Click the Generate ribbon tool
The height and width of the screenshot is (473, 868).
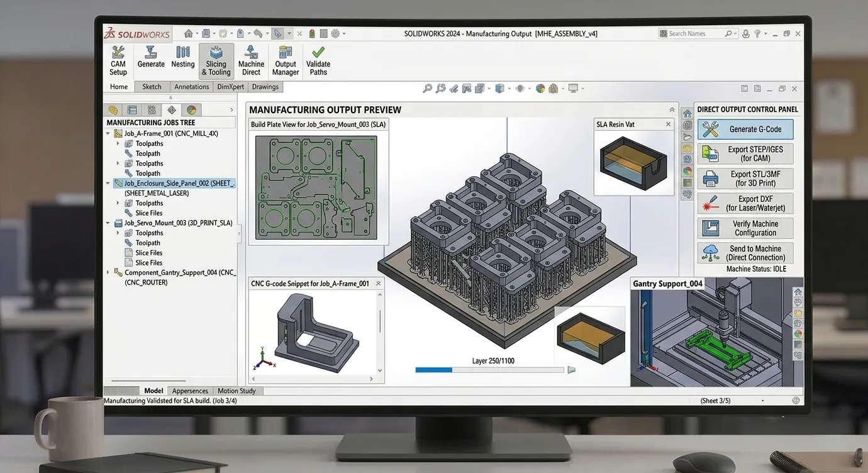point(151,57)
